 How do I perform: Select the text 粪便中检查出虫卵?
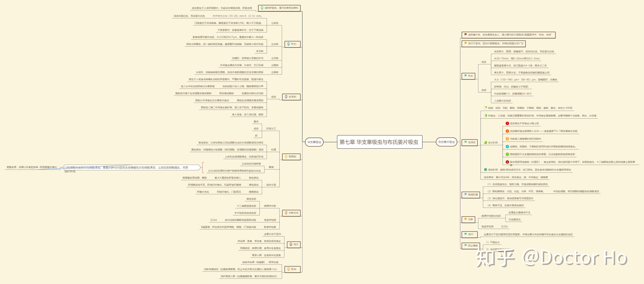[491, 216]
